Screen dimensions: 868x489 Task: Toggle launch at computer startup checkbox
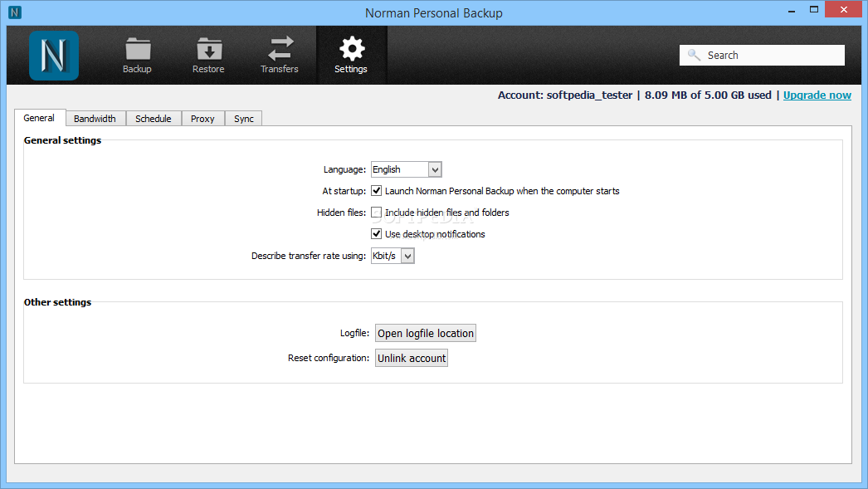377,190
